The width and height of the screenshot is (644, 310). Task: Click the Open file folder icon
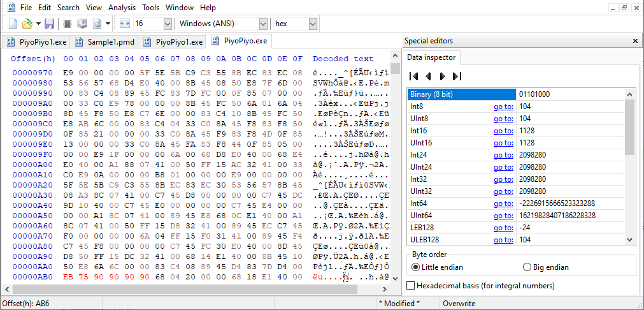coord(27,24)
